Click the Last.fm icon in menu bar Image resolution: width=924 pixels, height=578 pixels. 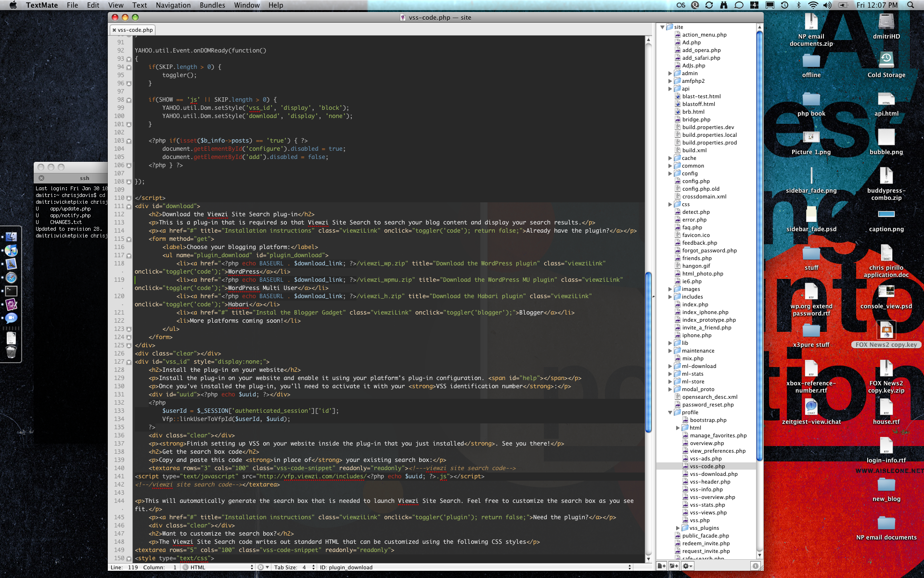pos(680,5)
